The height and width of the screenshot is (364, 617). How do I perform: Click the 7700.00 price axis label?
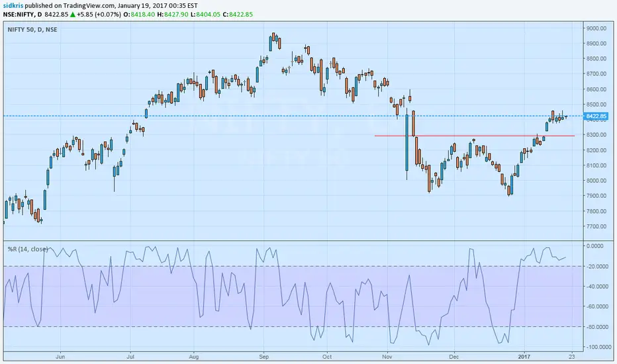click(x=596, y=226)
